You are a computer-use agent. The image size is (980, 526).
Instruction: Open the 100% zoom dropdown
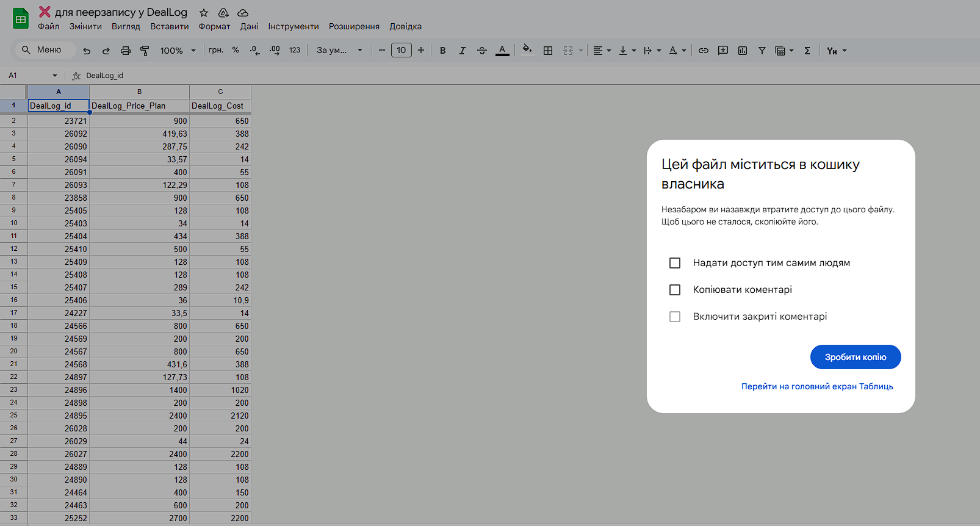178,51
